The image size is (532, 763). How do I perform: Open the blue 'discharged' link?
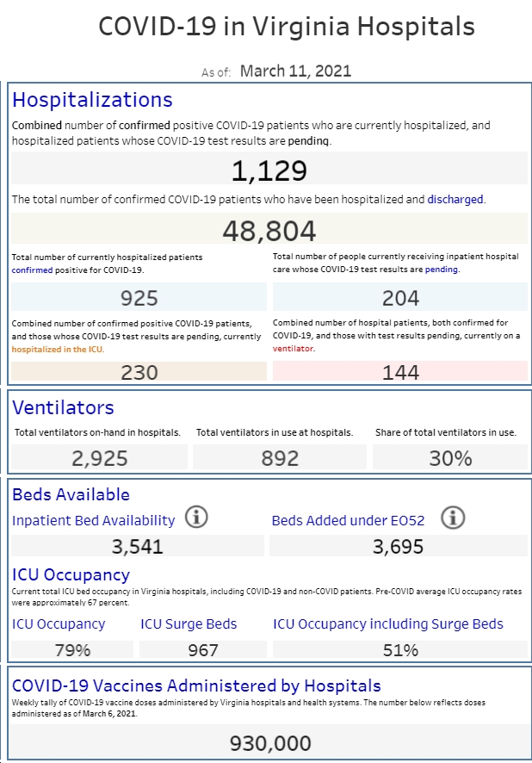pyautogui.click(x=455, y=200)
